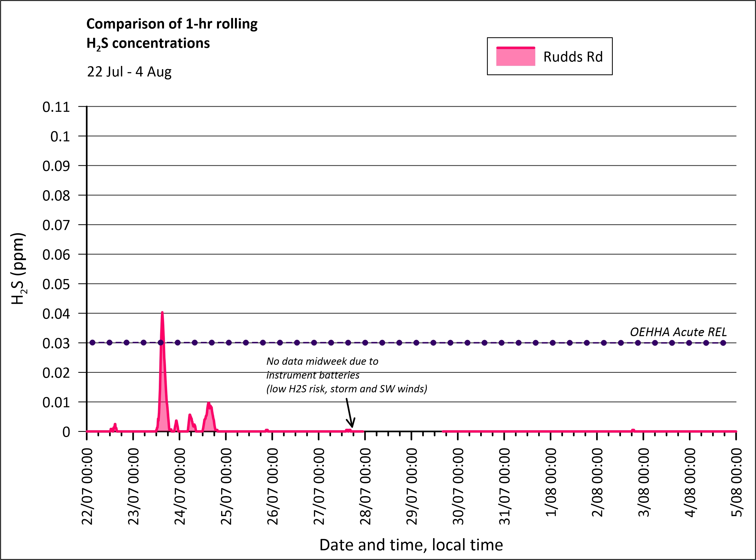Image resolution: width=756 pixels, height=560 pixels.
Task: Click the 28/07 00:00 x-axis label
Action: (365, 486)
